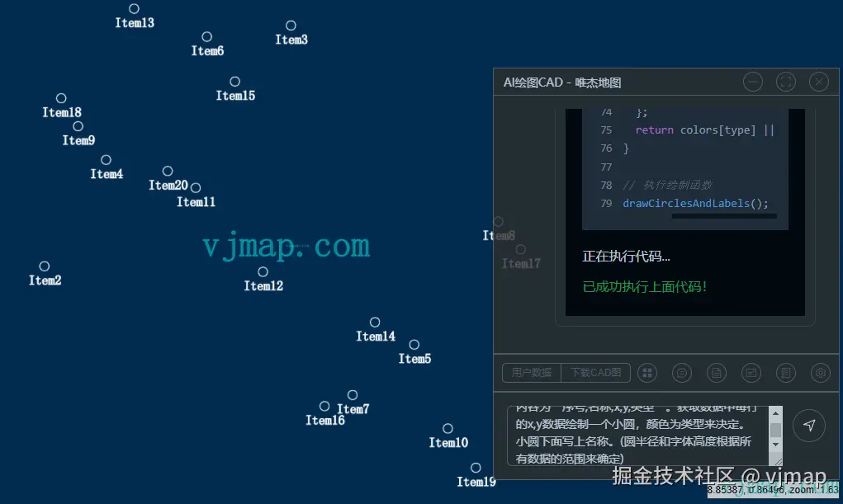Image resolution: width=843 pixels, height=504 pixels.
Task: Toggle fullscreen for the AI绘图CAD panel
Action: (x=786, y=82)
